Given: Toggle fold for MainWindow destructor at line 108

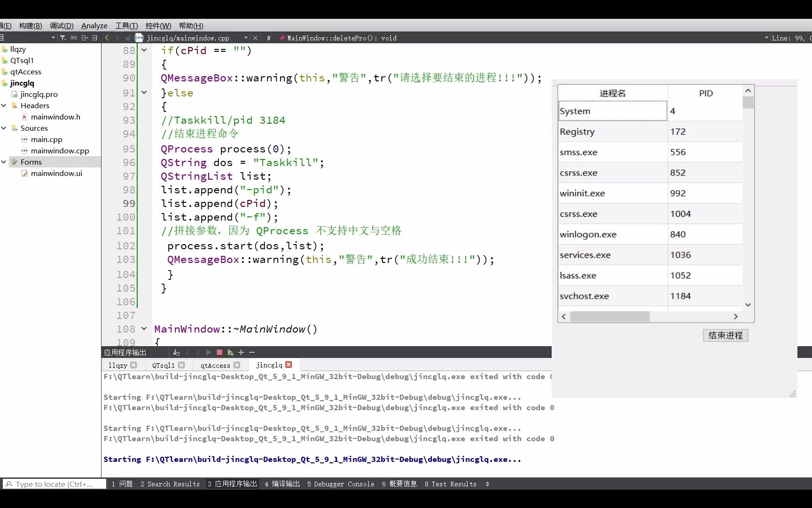Looking at the screenshot, I should pyautogui.click(x=144, y=329).
